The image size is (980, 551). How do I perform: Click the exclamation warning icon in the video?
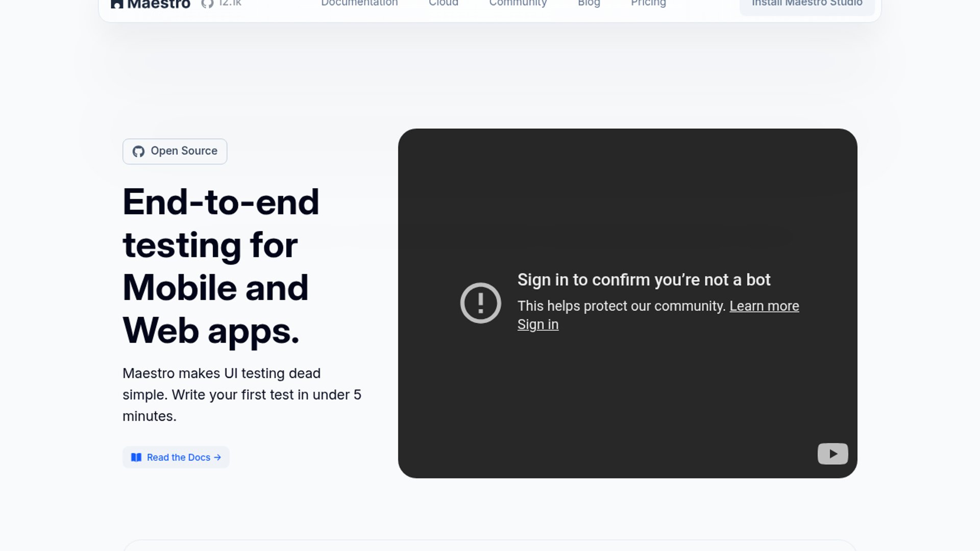[480, 303]
